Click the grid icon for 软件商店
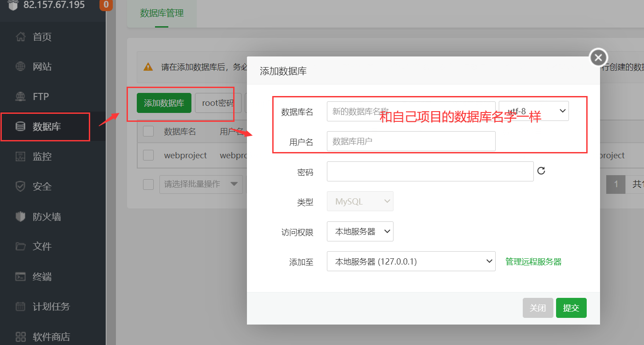Image resolution: width=644 pixels, height=345 pixels. tap(20, 337)
